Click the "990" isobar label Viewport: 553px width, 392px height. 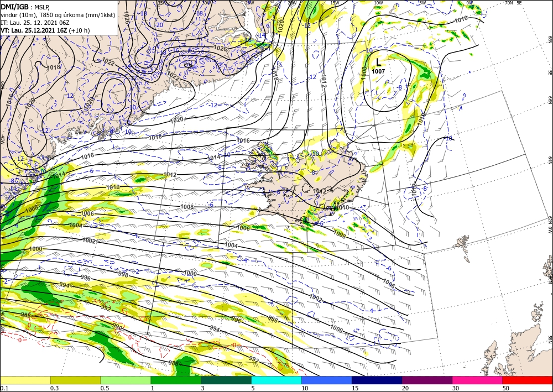117,327
